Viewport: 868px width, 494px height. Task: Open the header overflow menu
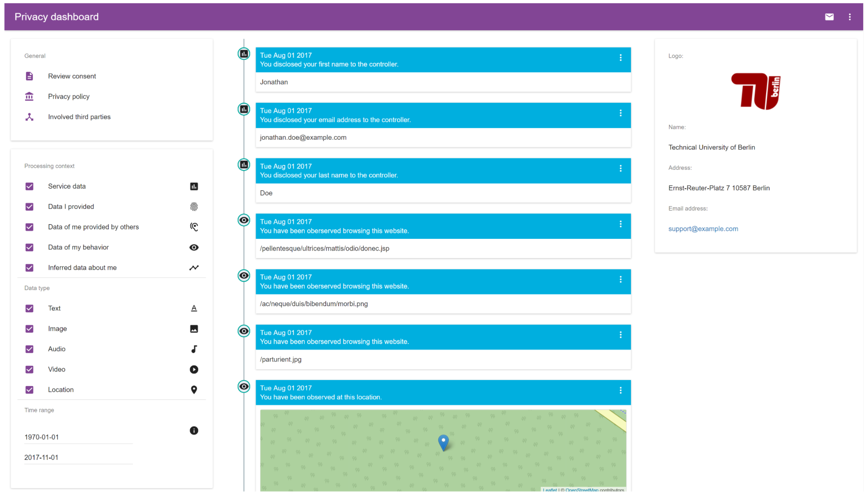(x=850, y=17)
